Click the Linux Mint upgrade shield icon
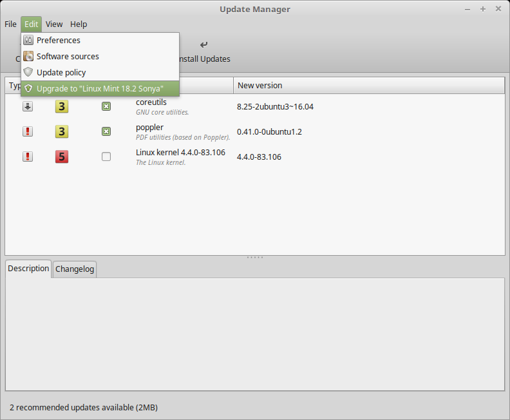 coord(28,88)
